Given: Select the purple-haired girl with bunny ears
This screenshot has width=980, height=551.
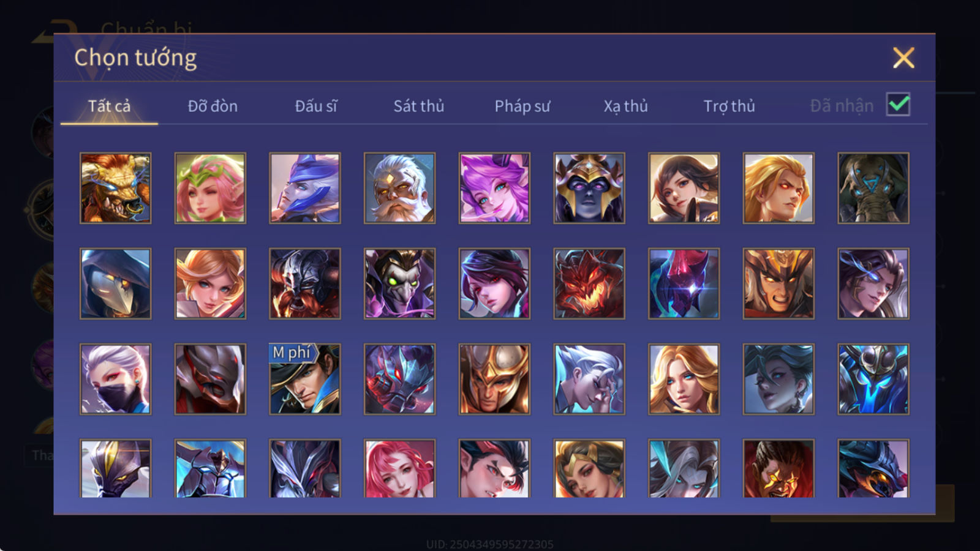Looking at the screenshot, I should pos(494,188).
